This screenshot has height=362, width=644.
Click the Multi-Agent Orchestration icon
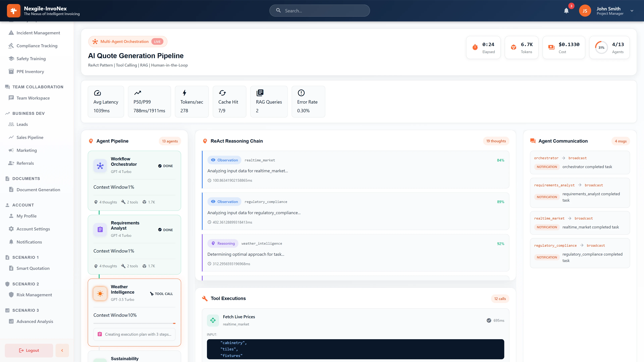pos(95,41)
